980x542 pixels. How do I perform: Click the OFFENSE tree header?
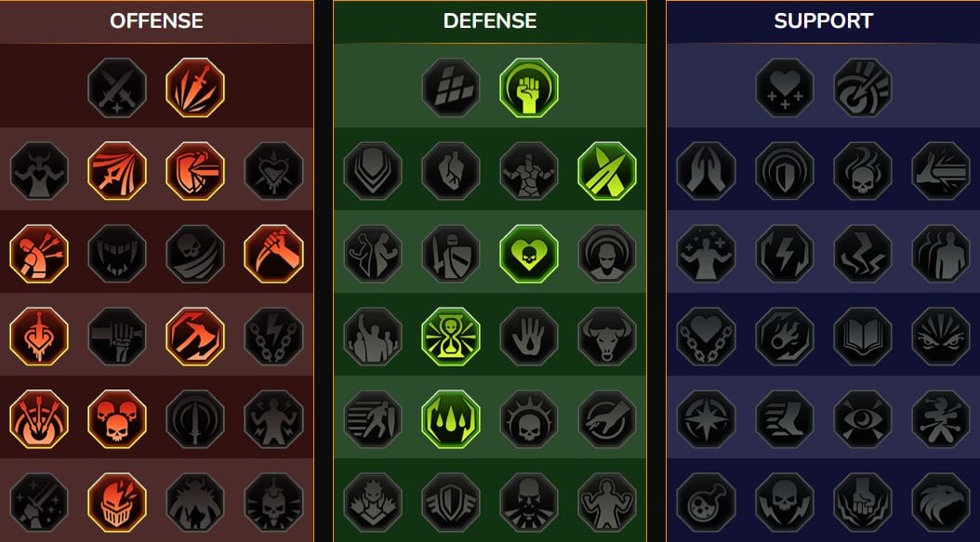pos(156,21)
